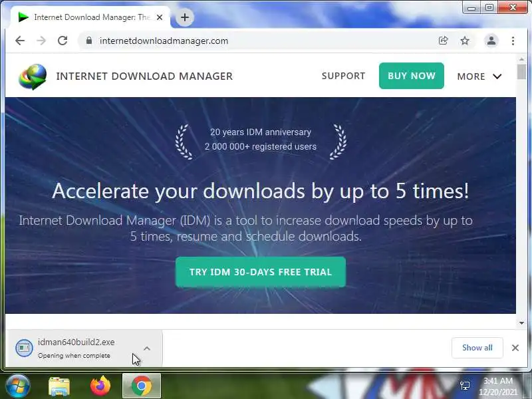Click the taskbar clock showing 3:41 AM
532x399 pixels.
[497, 386]
